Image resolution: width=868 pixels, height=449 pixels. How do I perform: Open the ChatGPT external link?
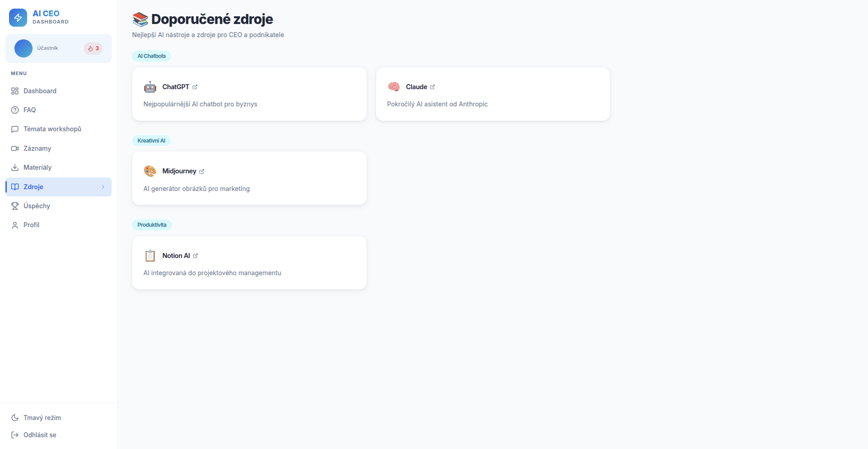(x=194, y=87)
